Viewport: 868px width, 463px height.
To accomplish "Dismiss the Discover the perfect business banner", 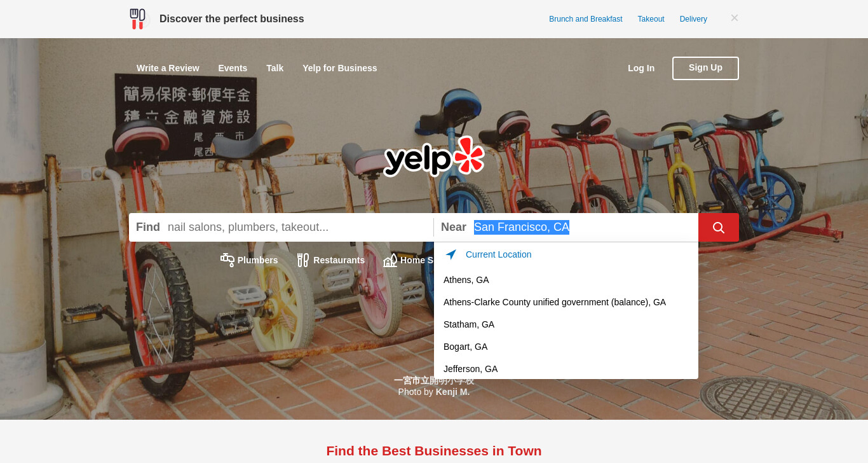I will pos(734,18).
